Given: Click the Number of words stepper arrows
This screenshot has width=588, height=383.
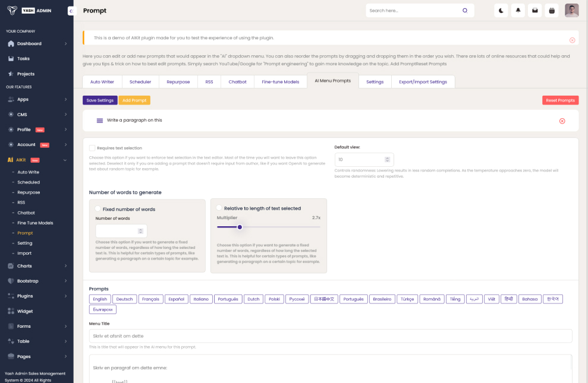Looking at the screenshot, I should 141,231.
